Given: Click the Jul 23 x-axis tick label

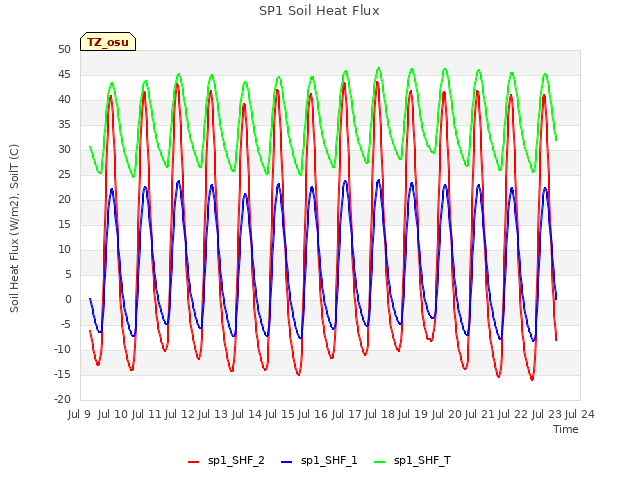Looking at the screenshot, I should click(x=547, y=414).
